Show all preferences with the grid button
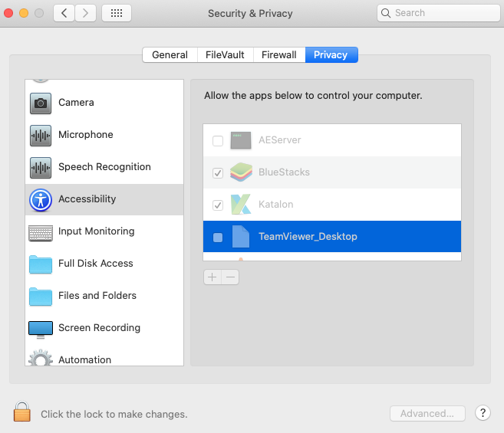Screen dimensions: 504x433 pyautogui.click(x=117, y=13)
